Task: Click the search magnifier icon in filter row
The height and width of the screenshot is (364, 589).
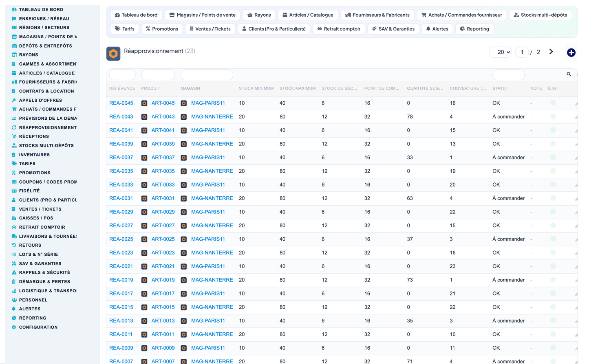Action: pyautogui.click(x=569, y=74)
